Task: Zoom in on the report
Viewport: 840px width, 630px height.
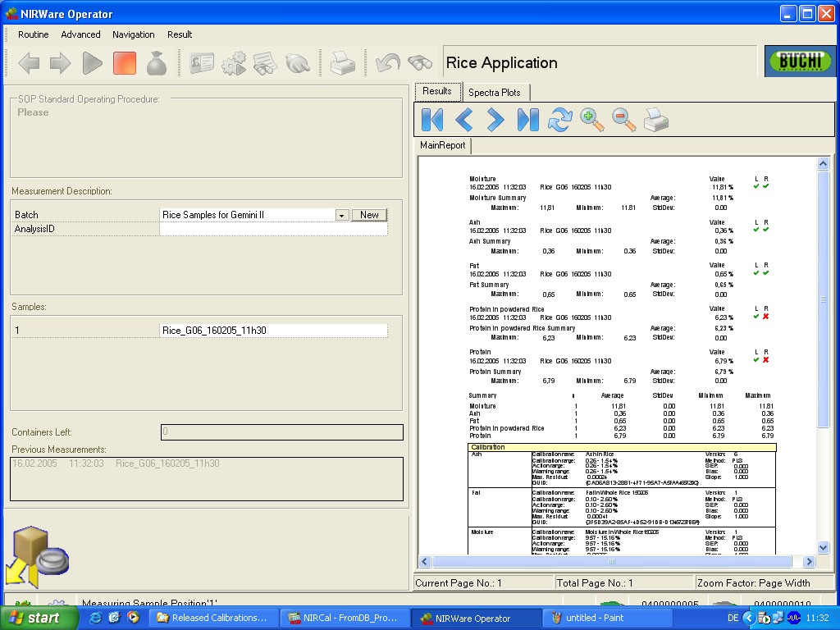Action: 592,120
